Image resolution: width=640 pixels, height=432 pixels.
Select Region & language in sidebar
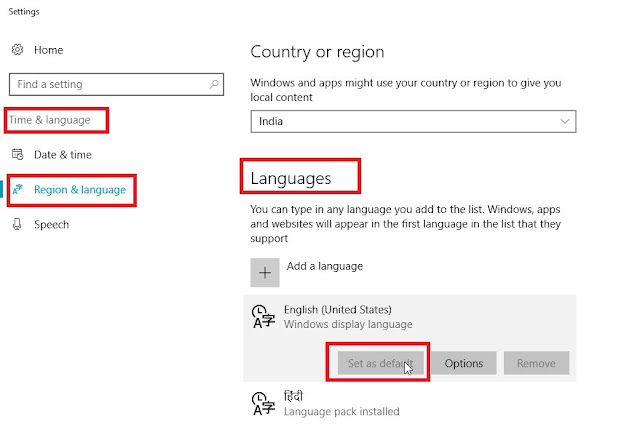tap(80, 190)
